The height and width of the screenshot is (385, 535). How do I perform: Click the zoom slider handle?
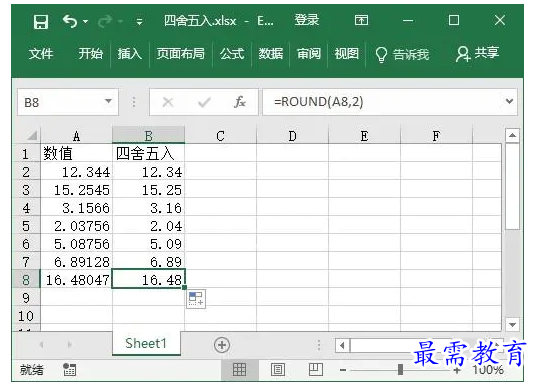400,369
